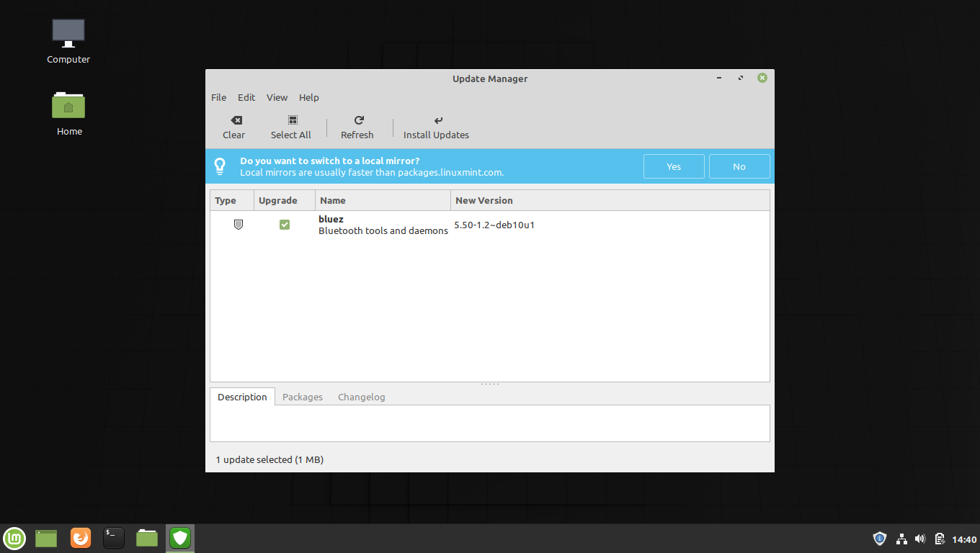Click the lightbulb icon in mirror banner
Screen dimensions: 980x553
click(220, 166)
